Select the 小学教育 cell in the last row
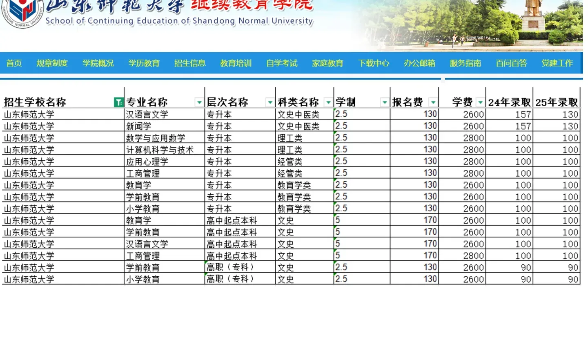 (142, 279)
